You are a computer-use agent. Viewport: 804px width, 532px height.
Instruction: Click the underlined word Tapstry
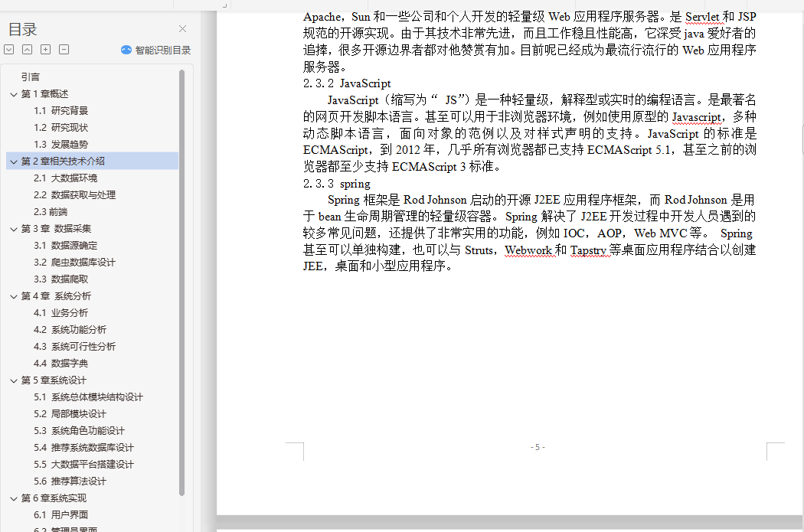click(x=588, y=250)
